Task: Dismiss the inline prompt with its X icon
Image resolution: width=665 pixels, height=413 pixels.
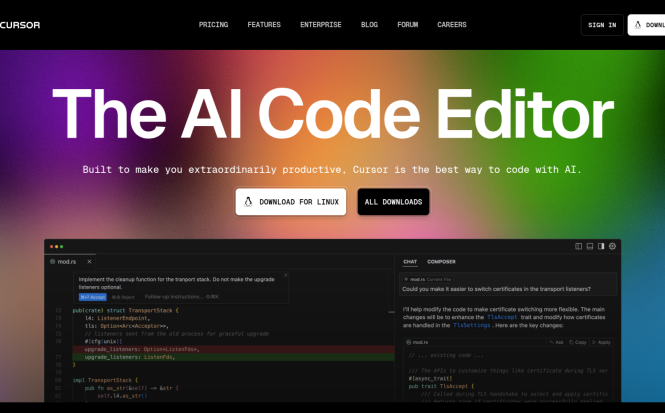Action: [x=285, y=275]
